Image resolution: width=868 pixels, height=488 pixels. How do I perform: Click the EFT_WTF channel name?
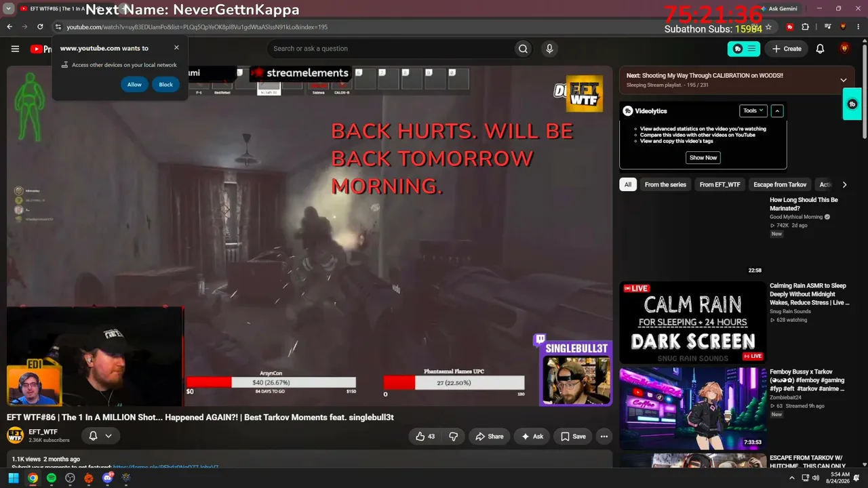(43, 432)
